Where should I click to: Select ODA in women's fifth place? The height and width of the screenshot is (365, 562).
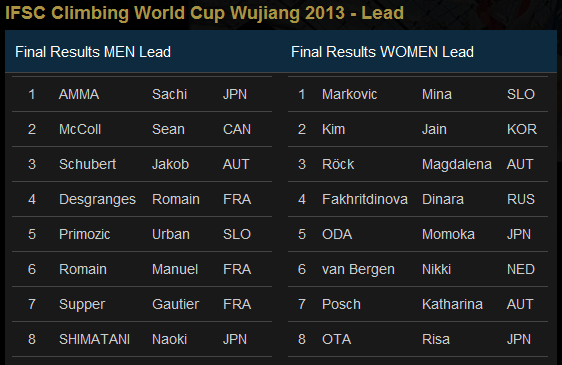337,234
